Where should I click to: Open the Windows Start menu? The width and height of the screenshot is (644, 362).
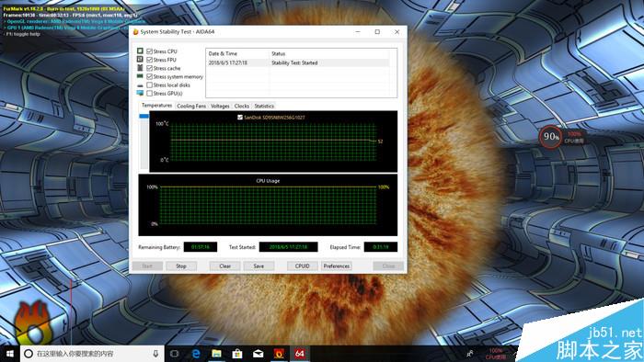pyautogui.click(x=10, y=354)
